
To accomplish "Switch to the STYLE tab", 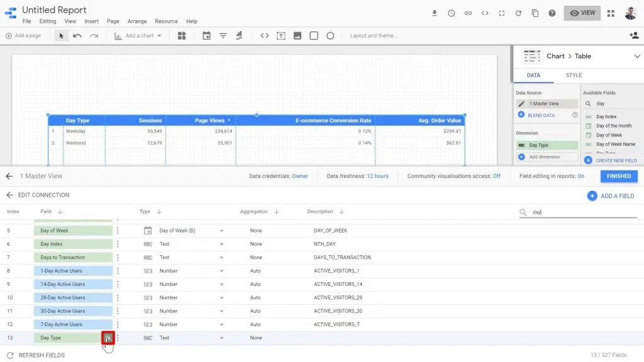I will pos(573,75).
